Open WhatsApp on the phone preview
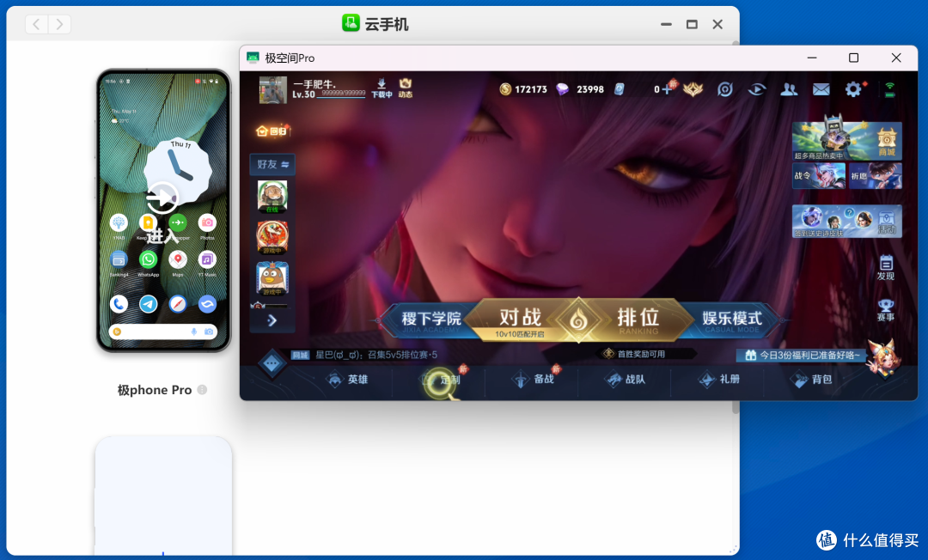 (148, 259)
